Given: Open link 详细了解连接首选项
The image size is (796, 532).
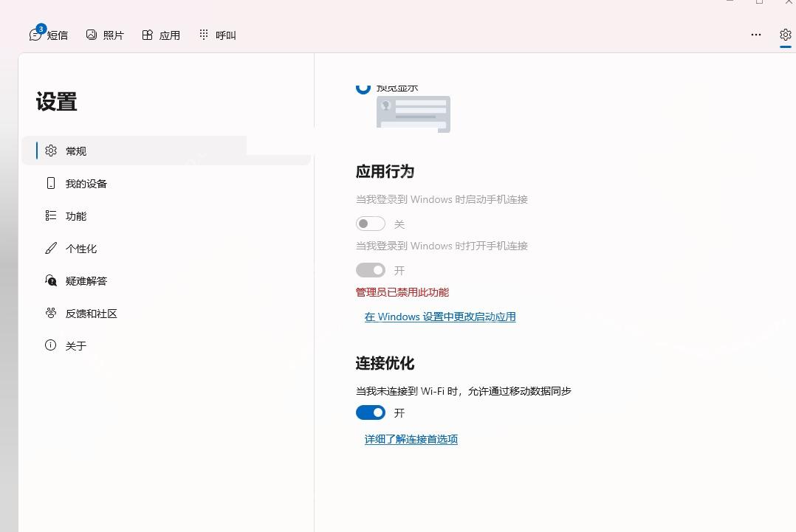Looking at the screenshot, I should pyautogui.click(x=411, y=439).
